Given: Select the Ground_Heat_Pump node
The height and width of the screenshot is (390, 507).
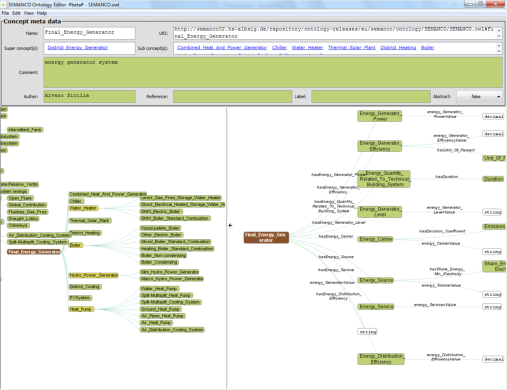Looking at the screenshot, I should click(160, 309).
